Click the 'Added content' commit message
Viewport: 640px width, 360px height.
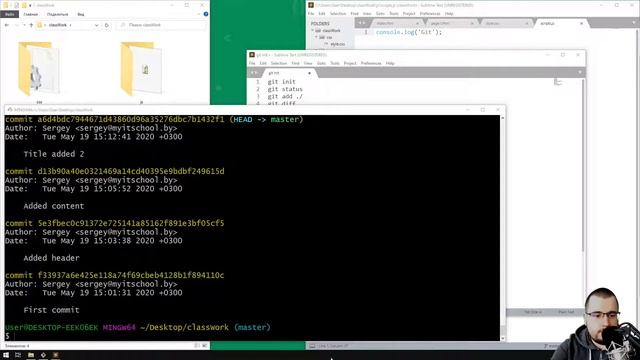click(x=54, y=206)
